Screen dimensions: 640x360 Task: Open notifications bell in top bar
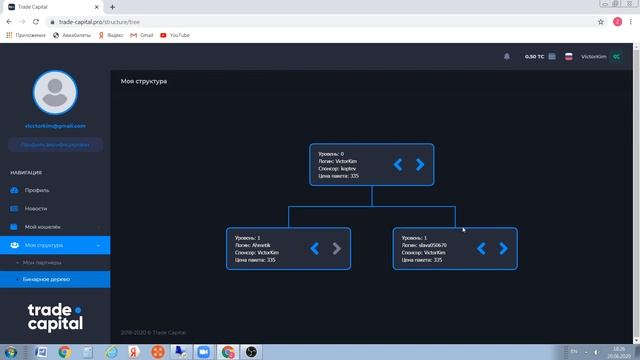click(507, 56)
